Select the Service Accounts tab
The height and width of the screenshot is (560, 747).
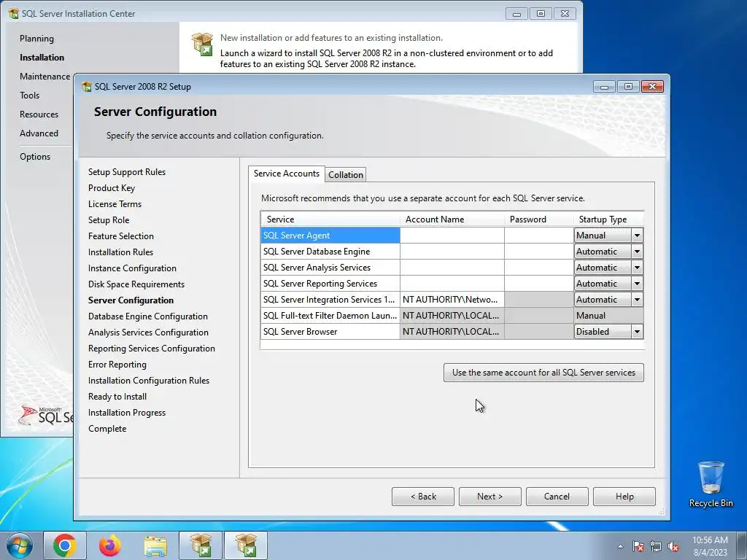click(286, 174)
